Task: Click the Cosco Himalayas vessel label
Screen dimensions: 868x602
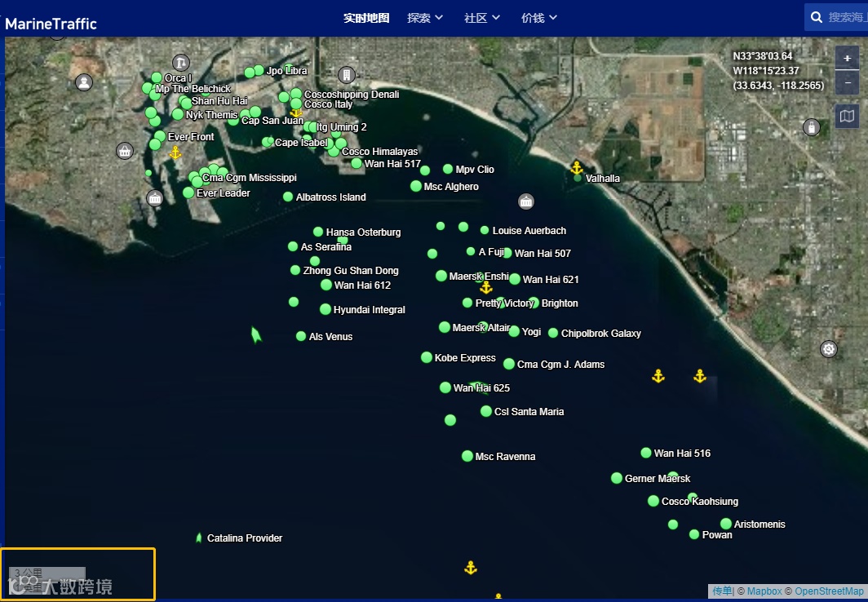Action: pos(380,152)
